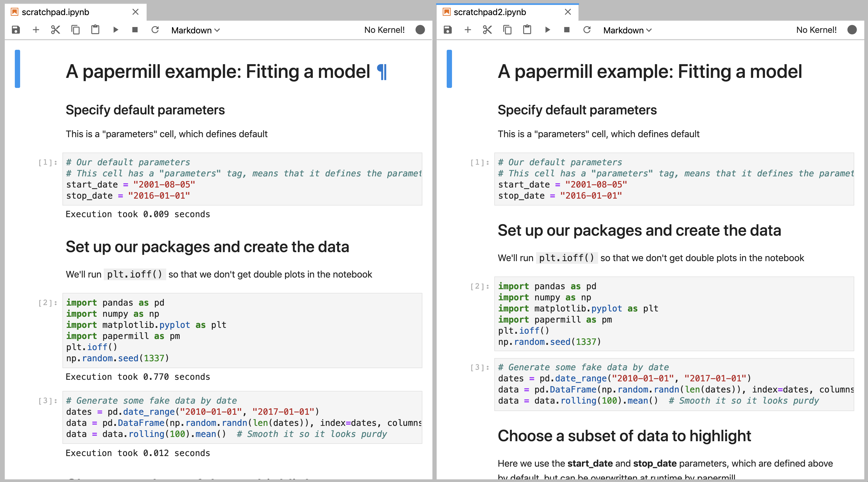The width and height of the screenshot is (868, 482).
Task: Restart kernel in scratchpad2.ipynb
Action: pyautogui.click(x=587, y=30)
